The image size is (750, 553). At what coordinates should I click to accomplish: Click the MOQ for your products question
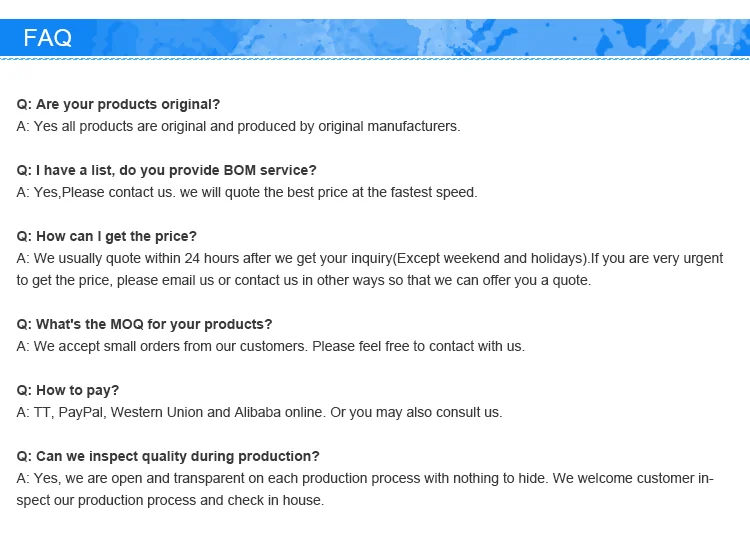coord(144,324)
